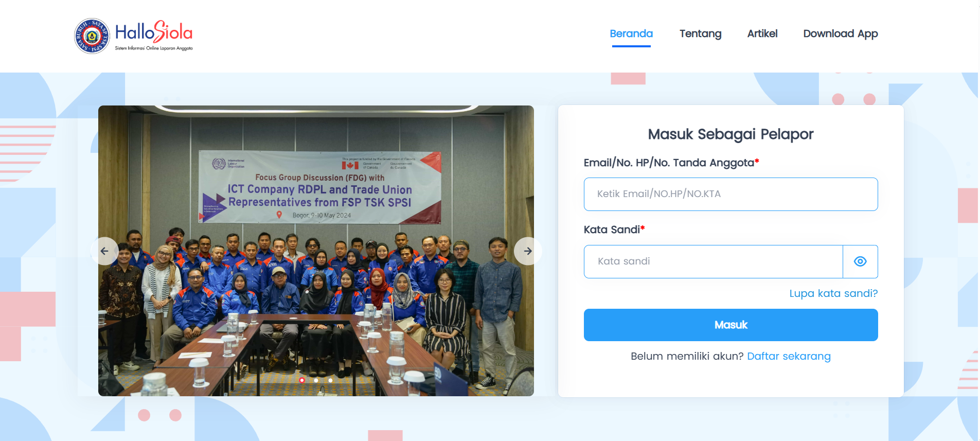Select the third carousel dot indicator

pos(330,380)
